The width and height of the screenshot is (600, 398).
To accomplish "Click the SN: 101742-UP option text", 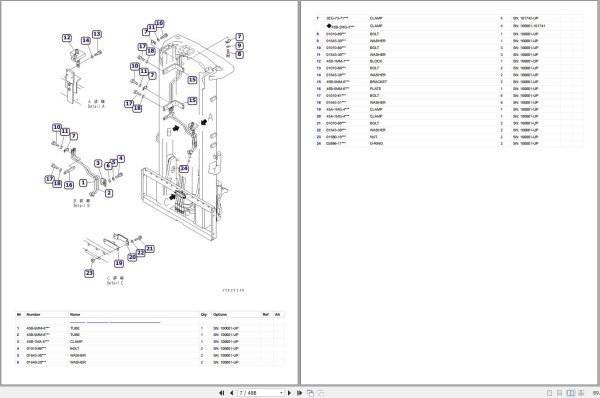I will click(526, 18).
